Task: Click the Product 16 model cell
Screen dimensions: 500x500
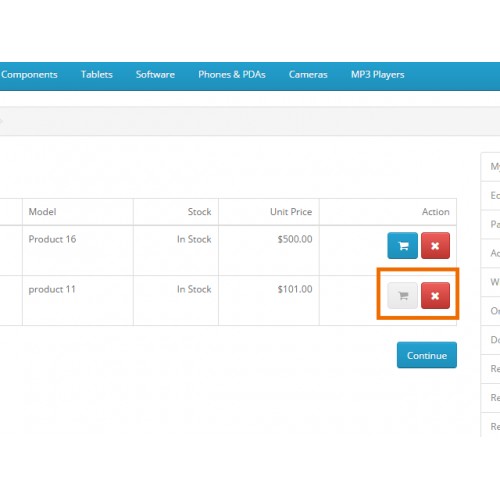Action: pos(78,251)
